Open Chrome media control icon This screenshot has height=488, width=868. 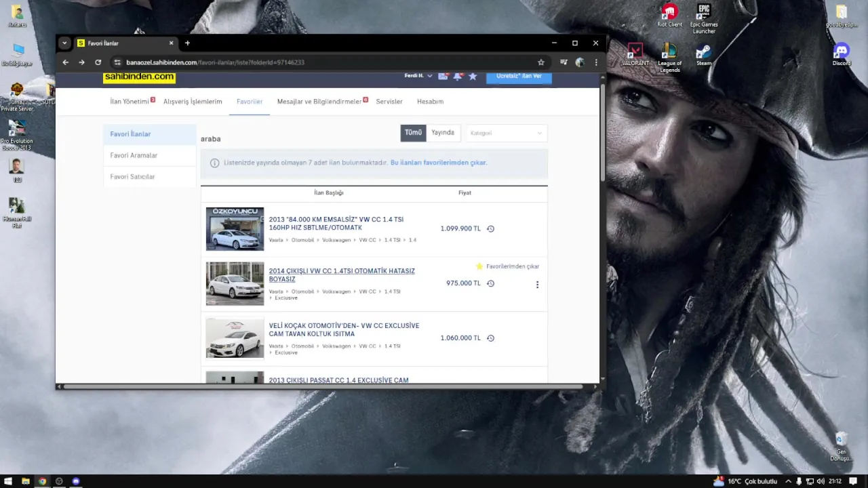point(563,62)
